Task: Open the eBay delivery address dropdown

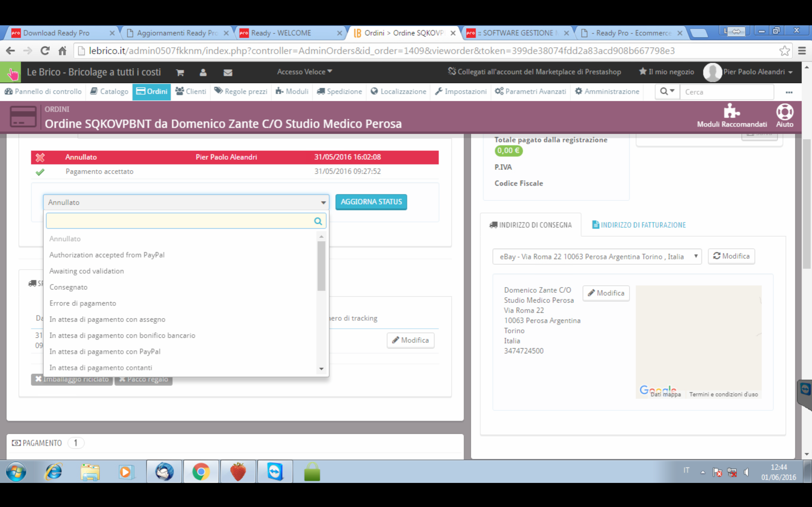Action: pyautogui.click(x=597, y=257)
